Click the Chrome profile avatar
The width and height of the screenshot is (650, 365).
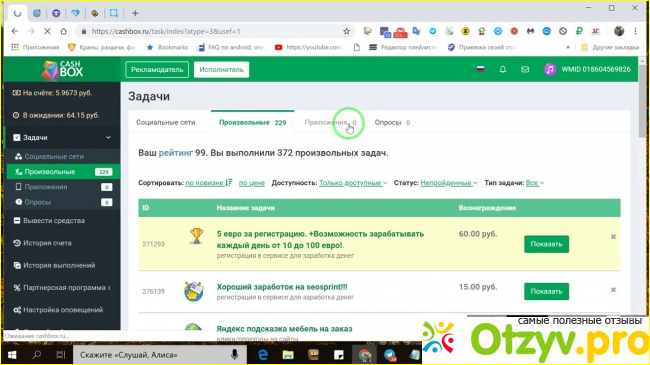click(619, 31)
